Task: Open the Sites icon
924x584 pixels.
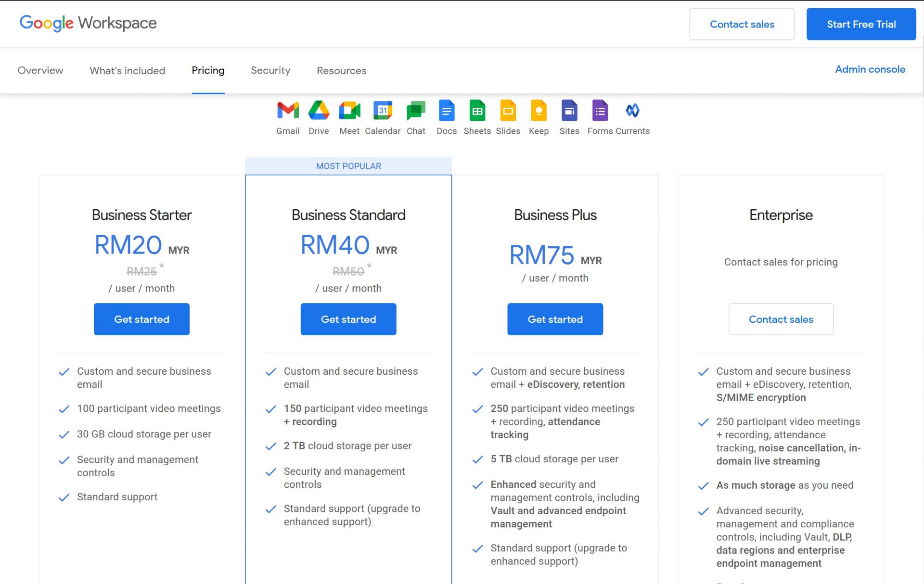Action: pyautogui.click(x=569, y=111)
